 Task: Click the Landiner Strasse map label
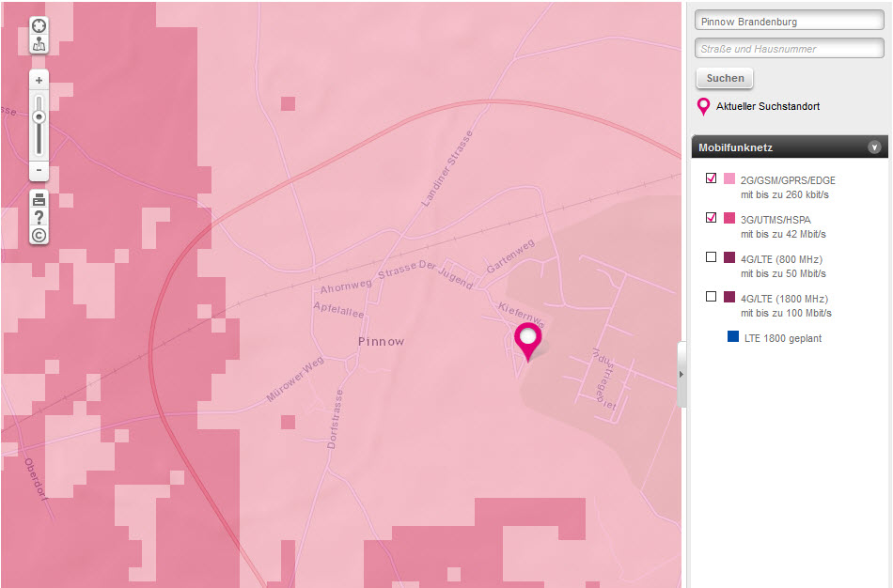(x=447, y=168)
